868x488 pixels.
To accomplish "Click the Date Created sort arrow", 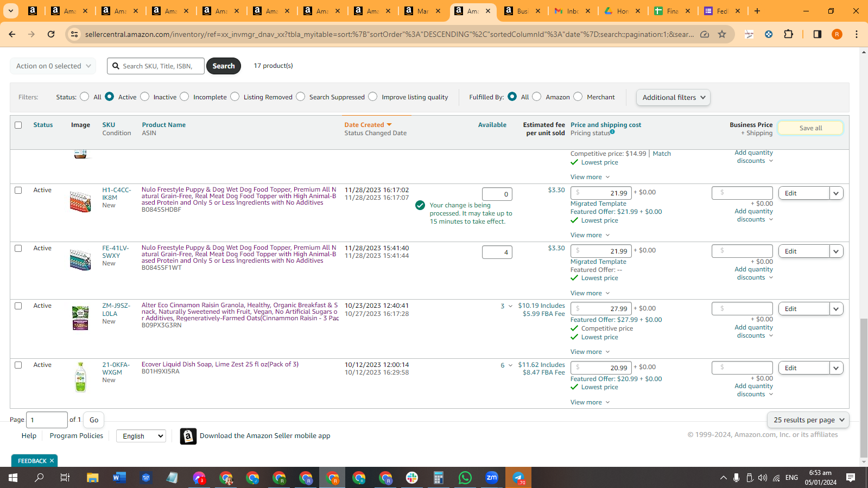I will [389, 125].
